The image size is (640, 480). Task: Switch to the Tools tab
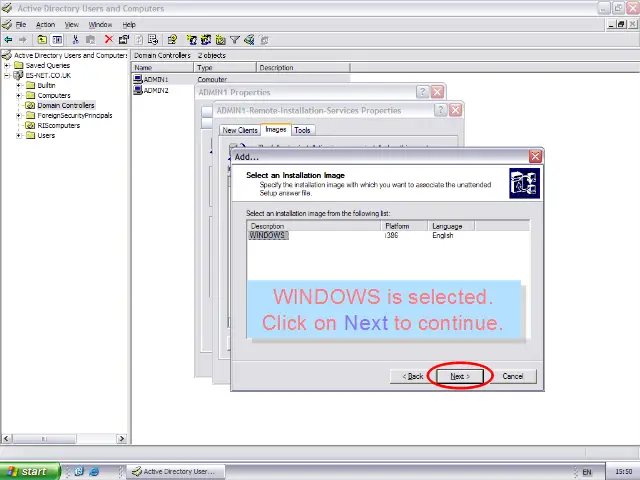[x=302, y=130]
